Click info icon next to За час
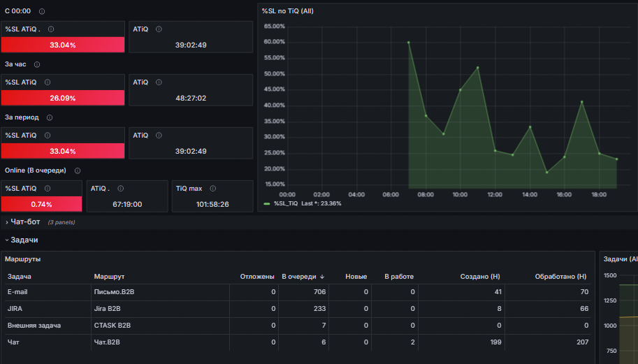The height and width of the screenshot is (364, 638). pyautogui.click(x=37, y=65)
